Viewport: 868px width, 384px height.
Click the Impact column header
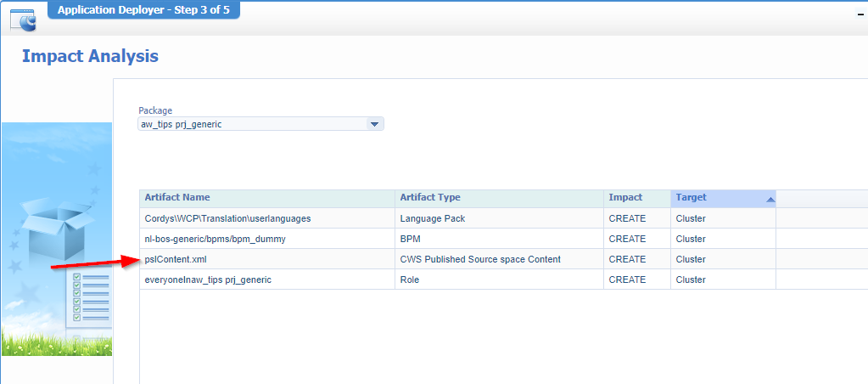tap(625, 197)
